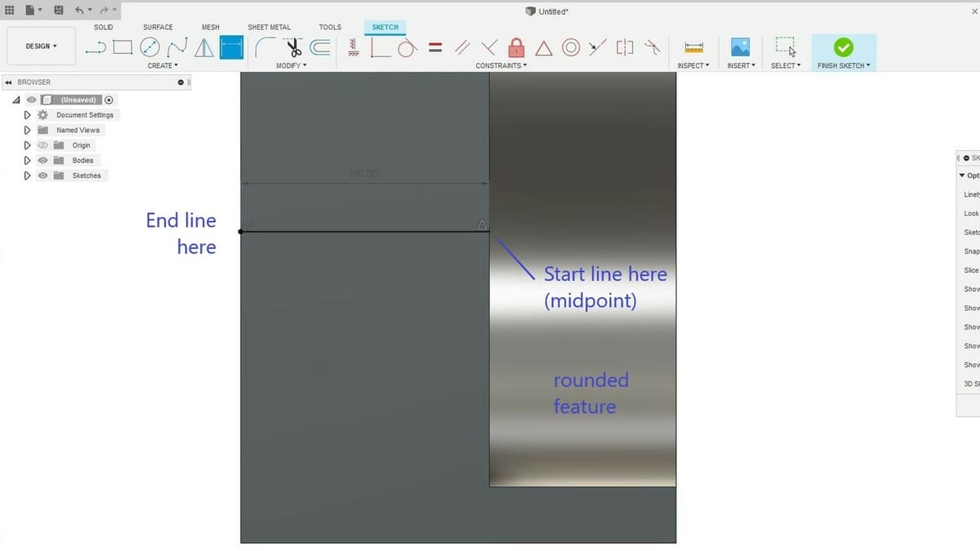Apply the Equal constraint
The image size is (980, 551).
(x=435, y=47)
